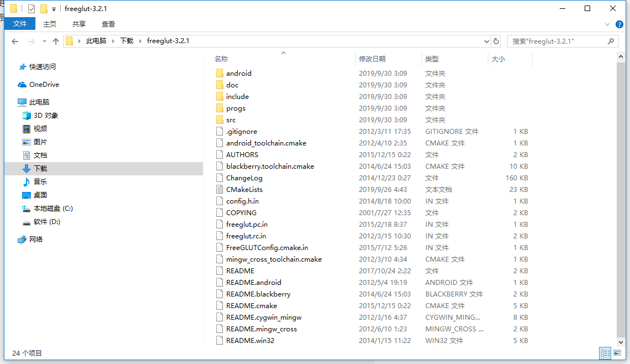
Task: Select file FreeGLUTConfig.cmake.in
Action: (267, 247)
